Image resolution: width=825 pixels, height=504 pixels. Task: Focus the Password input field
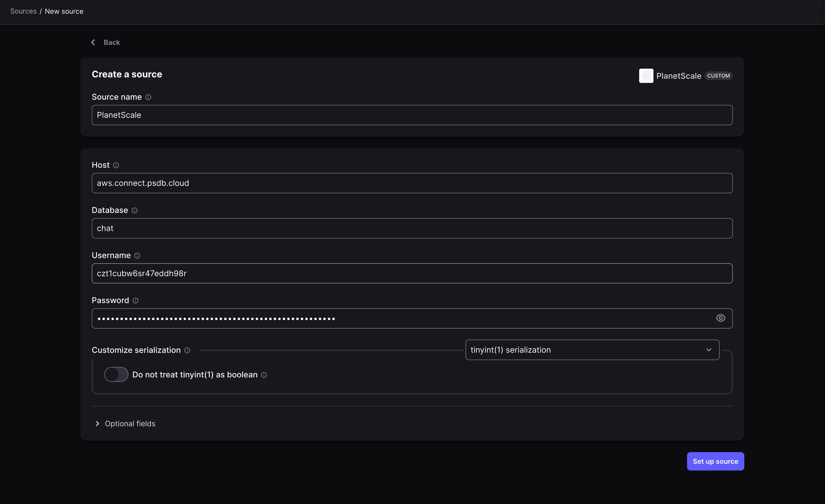point(412,318)
